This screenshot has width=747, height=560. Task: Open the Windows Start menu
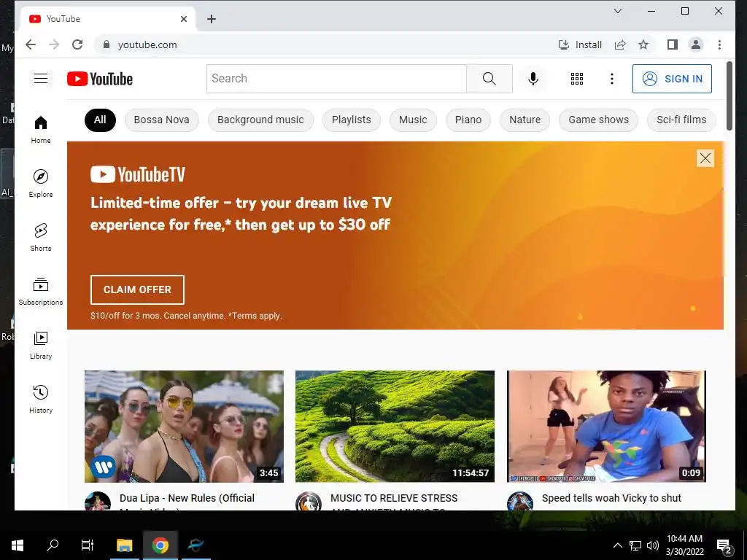[18, 545]
